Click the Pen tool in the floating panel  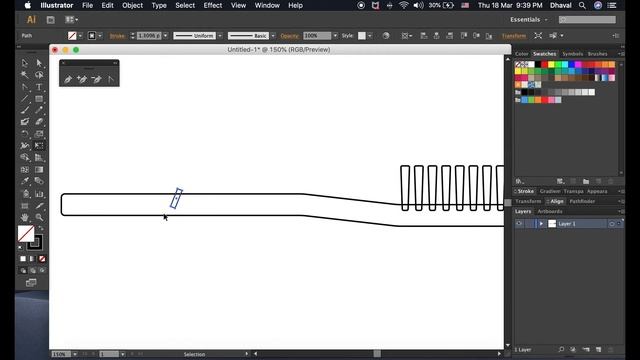pos(68,79)
